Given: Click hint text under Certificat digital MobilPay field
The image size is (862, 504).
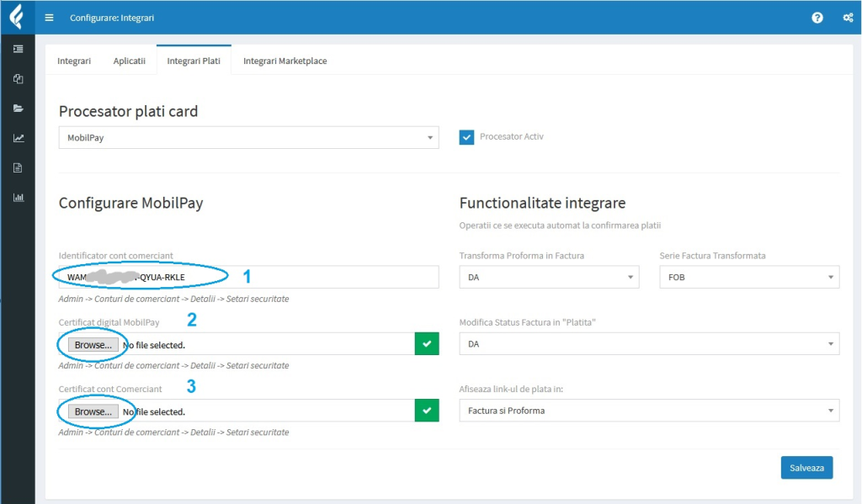Looking at the screenshot, I should (173, 365).
